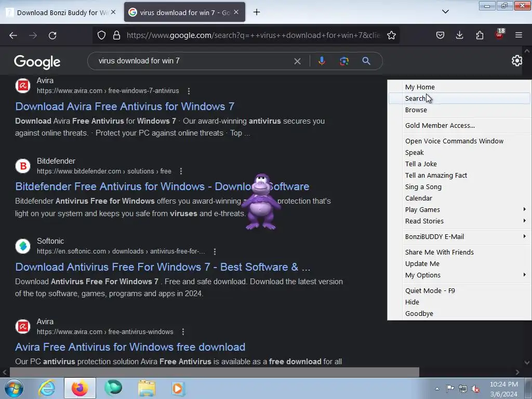This screenshot has height=399, width=532.
Task: Click the Bonzi Buddy purple gorilla
Action: click(x=261, y=202)
